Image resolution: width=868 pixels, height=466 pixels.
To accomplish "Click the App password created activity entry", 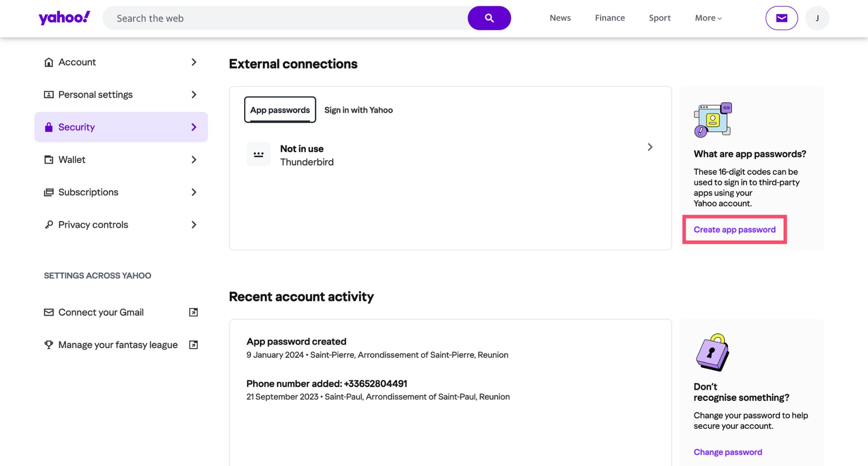I will point(377,348).
